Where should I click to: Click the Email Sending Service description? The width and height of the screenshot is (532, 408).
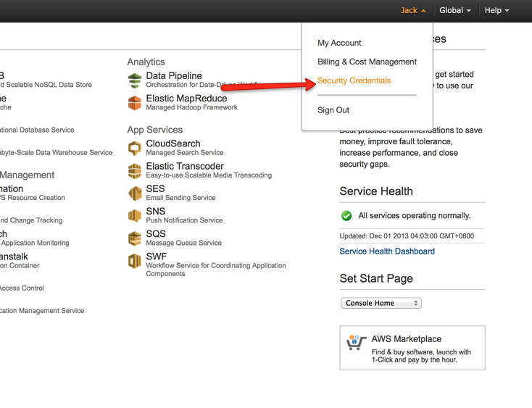click(181, 198)
